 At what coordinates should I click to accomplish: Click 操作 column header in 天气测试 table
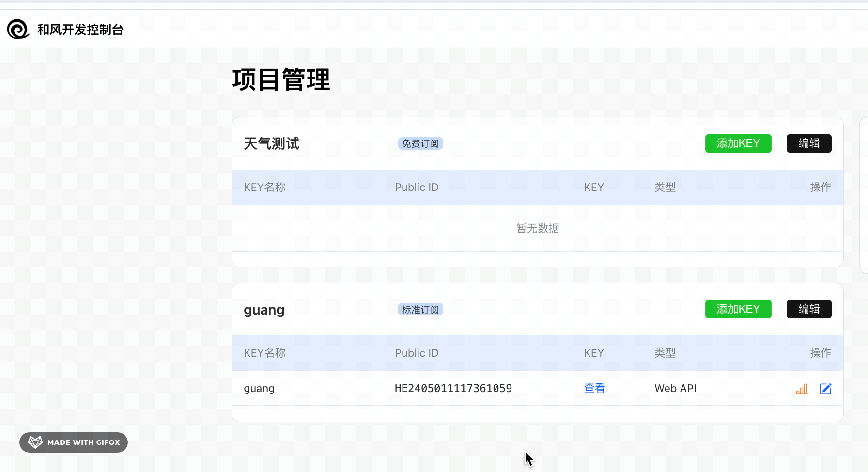[x=820, y=188]
